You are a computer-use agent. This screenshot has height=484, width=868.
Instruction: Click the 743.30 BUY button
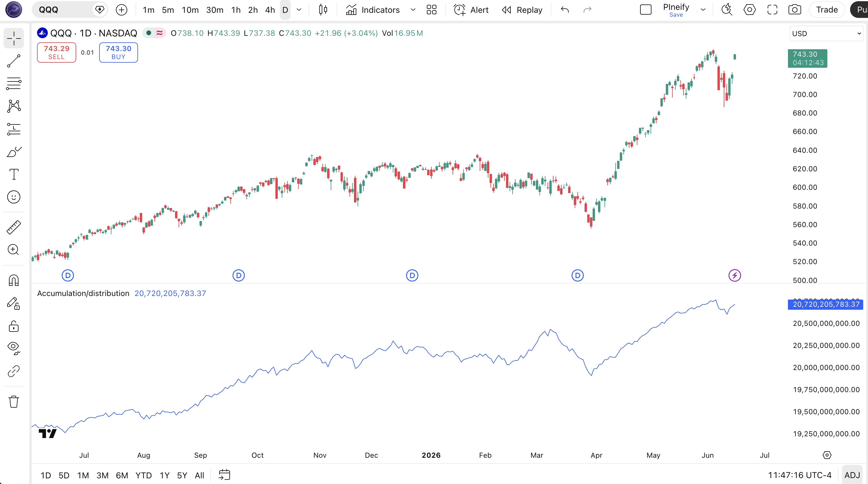pos(118,53)
